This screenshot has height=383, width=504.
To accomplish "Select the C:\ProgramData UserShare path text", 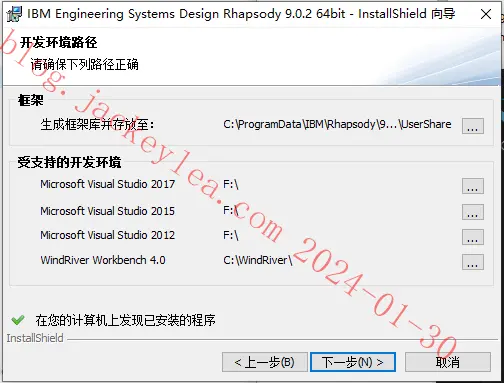I will [x=337, y=125].
